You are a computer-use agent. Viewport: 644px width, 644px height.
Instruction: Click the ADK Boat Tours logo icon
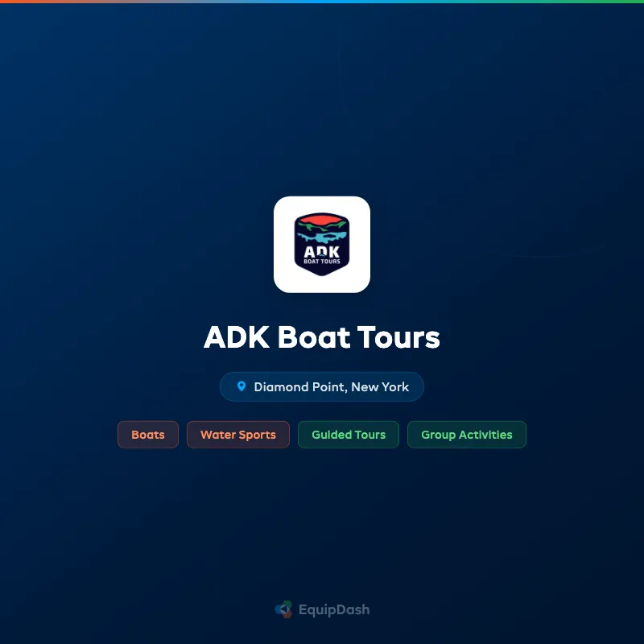pyautogui.click(x=322, y=243)
